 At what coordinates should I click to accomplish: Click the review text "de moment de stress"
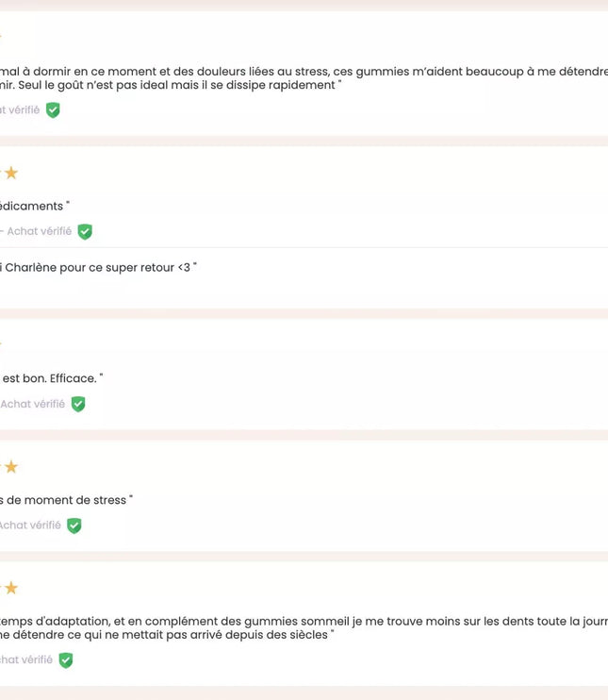coord(66,500)
